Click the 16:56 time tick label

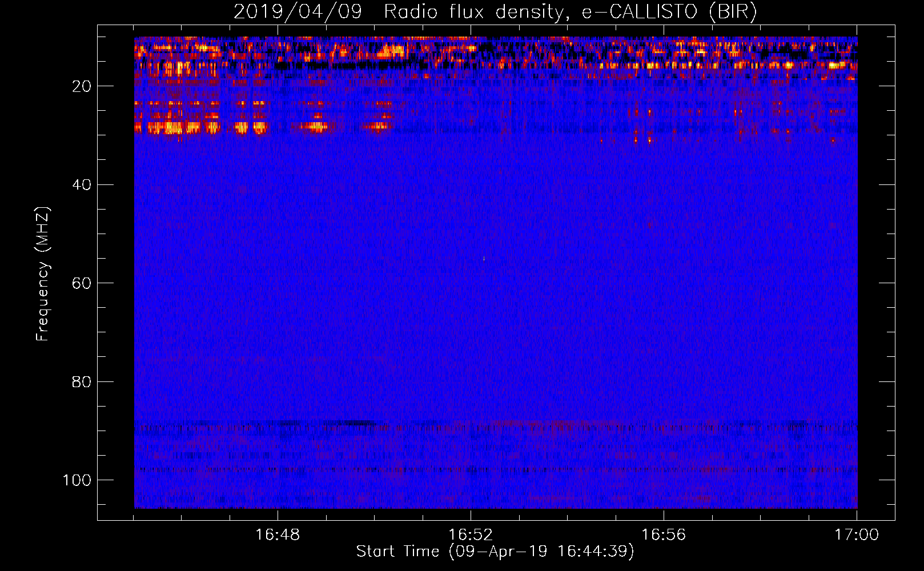664,535
